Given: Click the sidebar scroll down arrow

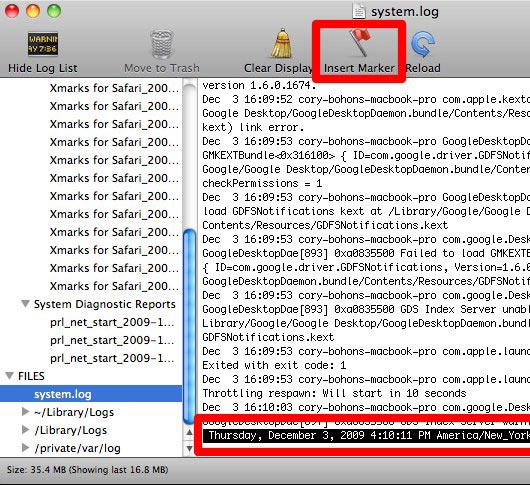Looking at the screenshot, I should coord(190,449).
